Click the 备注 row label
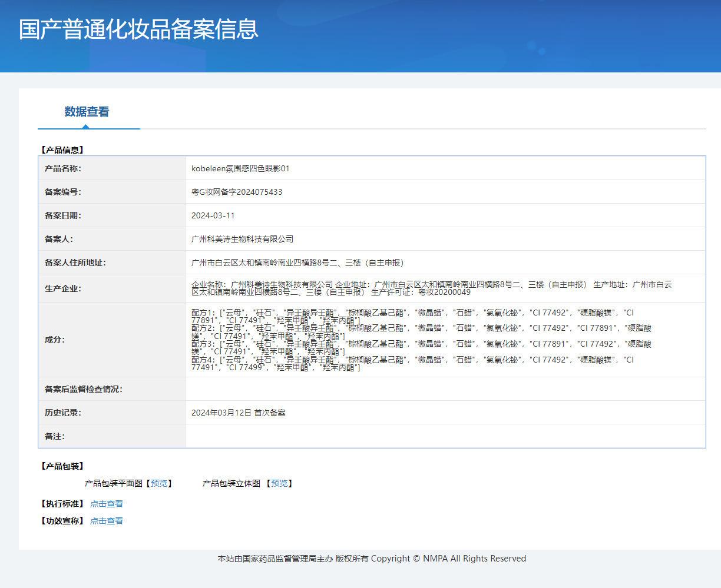This screenshot has width=721, height=588. coord(55,436)
